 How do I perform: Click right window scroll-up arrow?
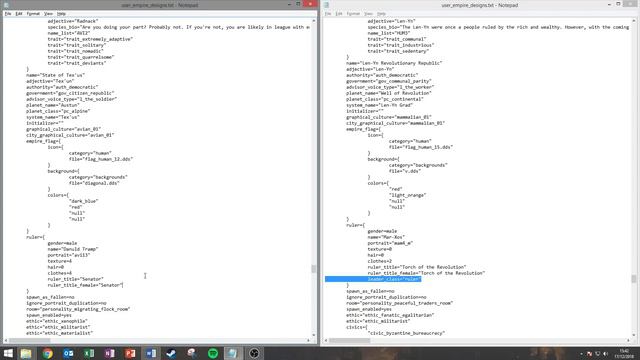[633, 20]
